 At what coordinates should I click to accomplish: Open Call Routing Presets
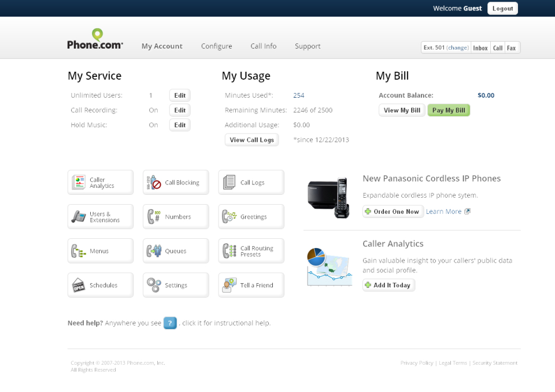250,250
